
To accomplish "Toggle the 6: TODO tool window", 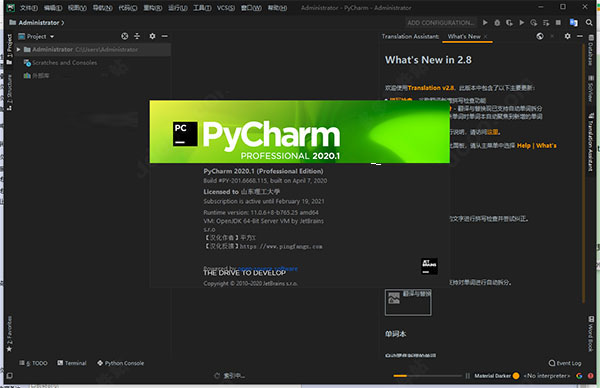I will click(x=34, y=363).
